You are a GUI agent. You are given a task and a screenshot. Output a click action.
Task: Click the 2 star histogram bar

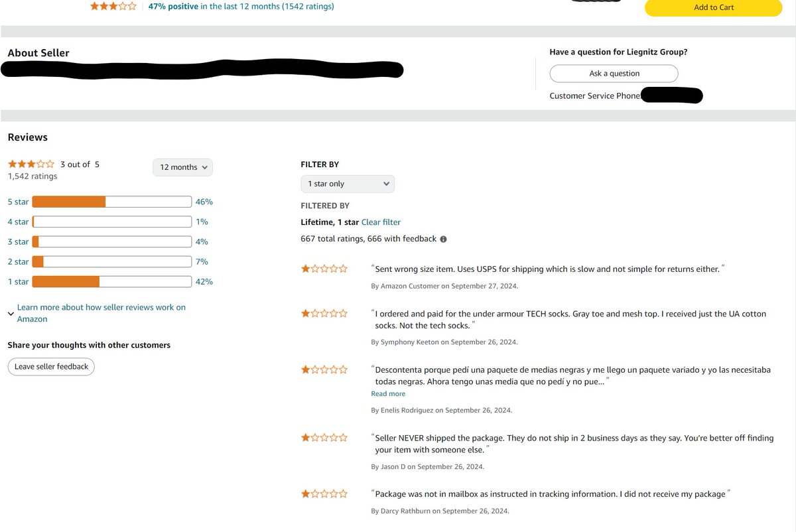(112, 261)
